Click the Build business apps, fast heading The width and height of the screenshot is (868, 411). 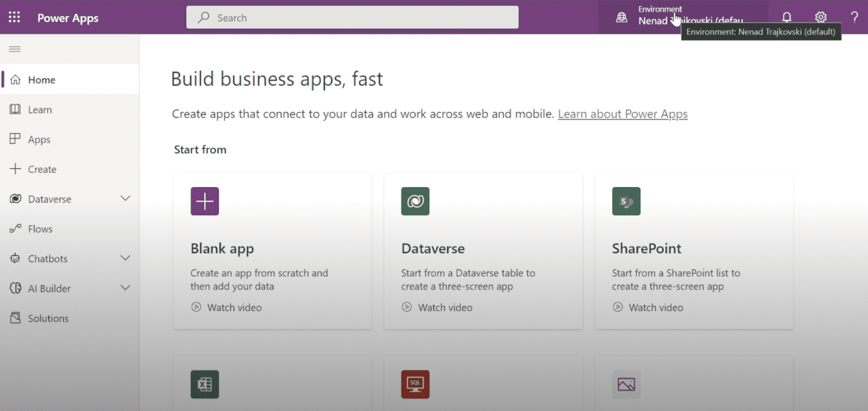[x=277, y=79]
